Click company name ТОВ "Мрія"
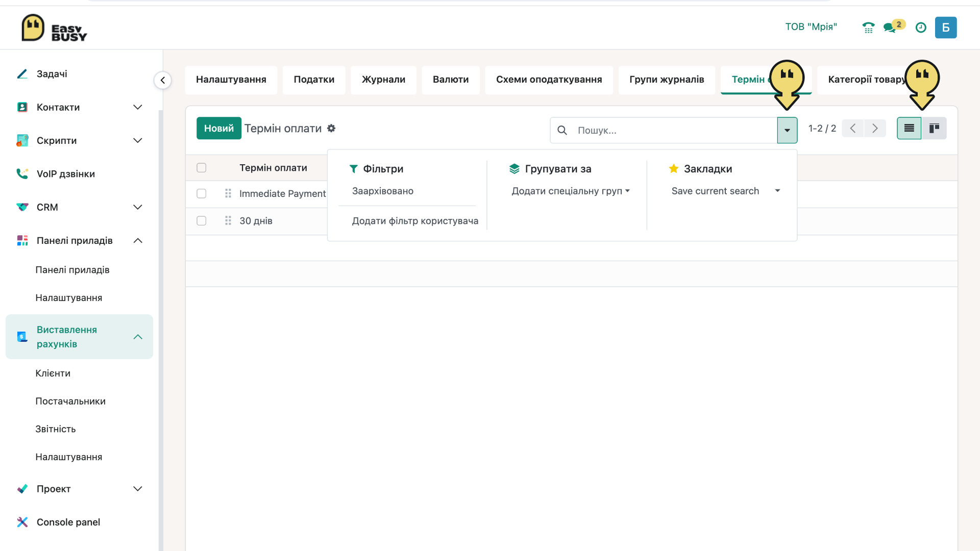 [x=811, y=27]
